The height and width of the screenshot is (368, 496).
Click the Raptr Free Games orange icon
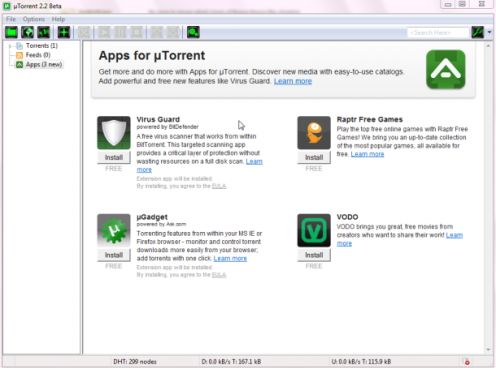pos(314,133)
